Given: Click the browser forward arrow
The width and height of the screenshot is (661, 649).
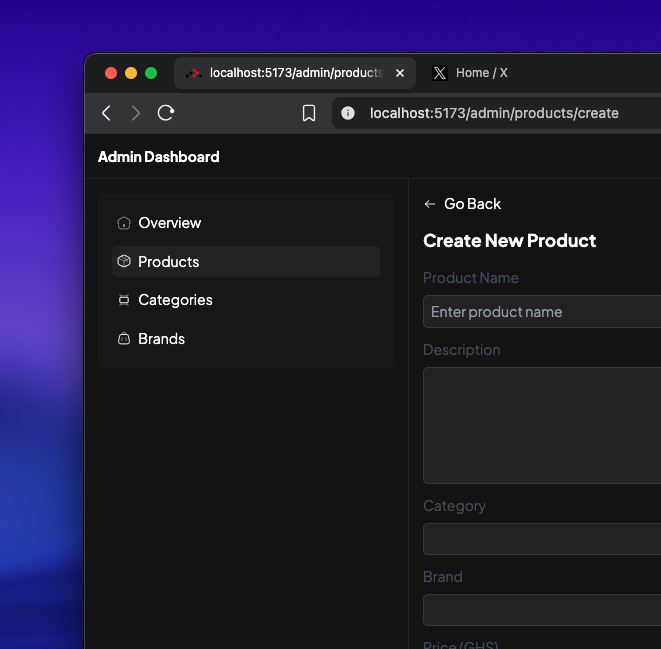Looking at the screenshot, I should (x=136, y=113).
